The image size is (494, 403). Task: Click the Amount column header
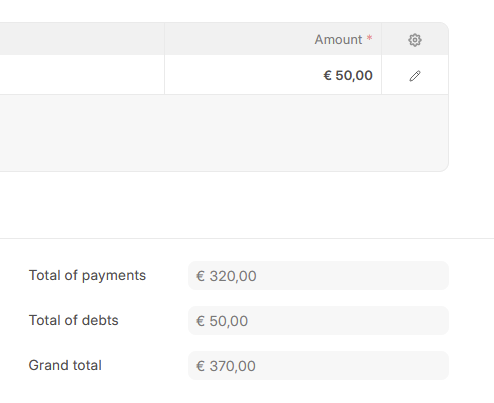coord(273,39)
